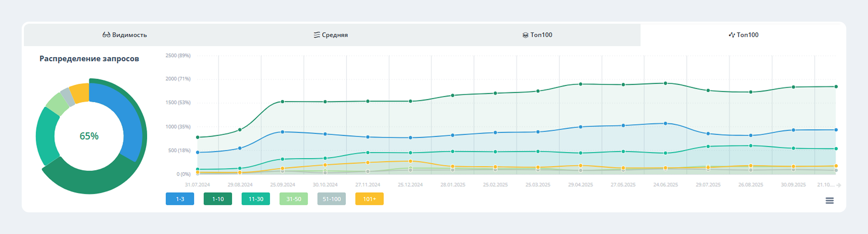Switch to the Средняя tab
This screenshot has height=234, width=868.
click(331, 35)
